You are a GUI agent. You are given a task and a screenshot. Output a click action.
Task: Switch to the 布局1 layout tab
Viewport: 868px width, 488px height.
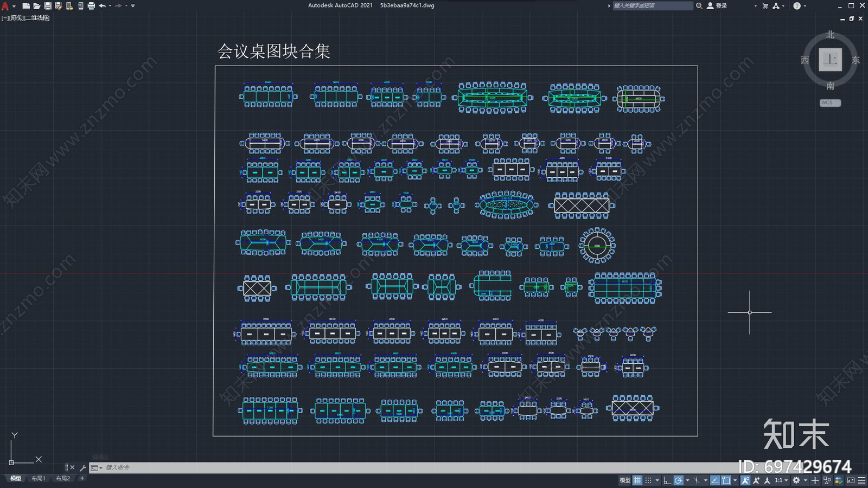pos(38,478)
